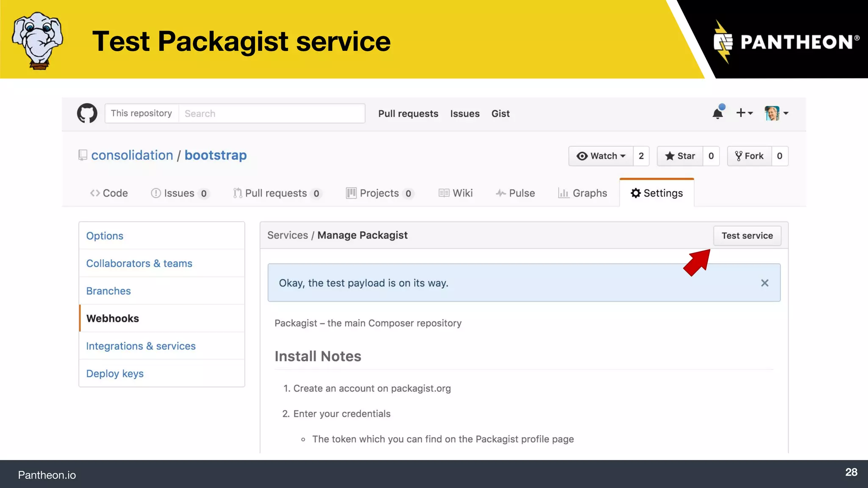Viewport: 868px width, 488px height.
Task: Switch to the repo Issues tab
Action: tap(180, 193)
